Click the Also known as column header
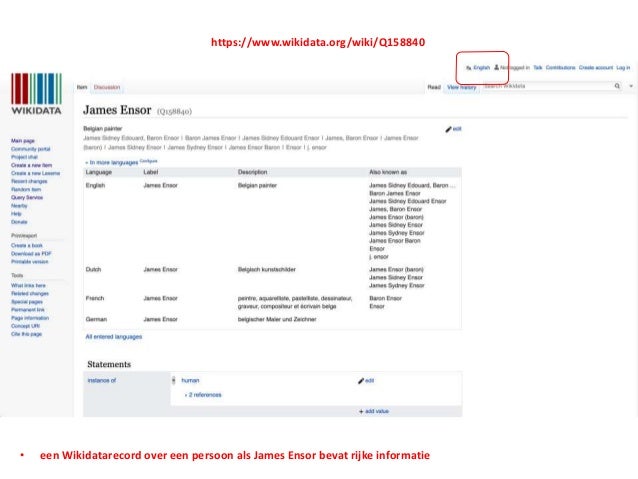Image resolution: width=638 pixels, height=479 pixels. [x=388, y=172]
